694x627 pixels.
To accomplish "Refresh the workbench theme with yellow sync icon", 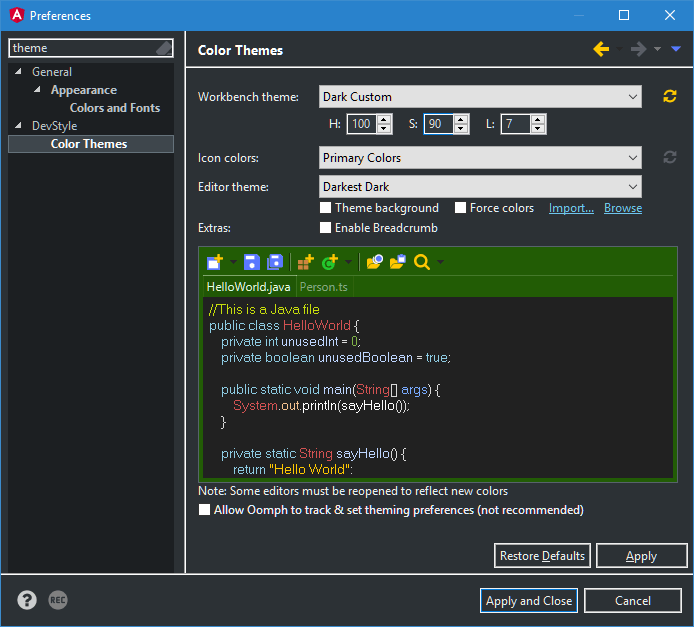I will click(x=670, y=97).
